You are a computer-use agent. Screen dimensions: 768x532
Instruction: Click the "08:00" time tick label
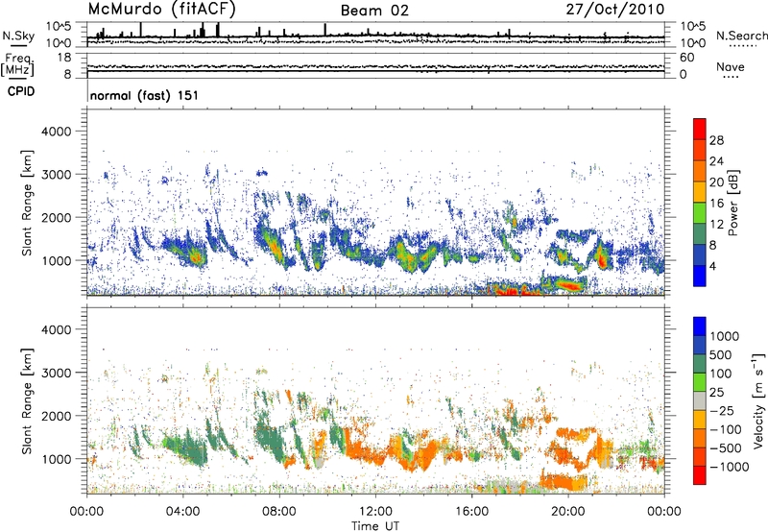(279, 512)
